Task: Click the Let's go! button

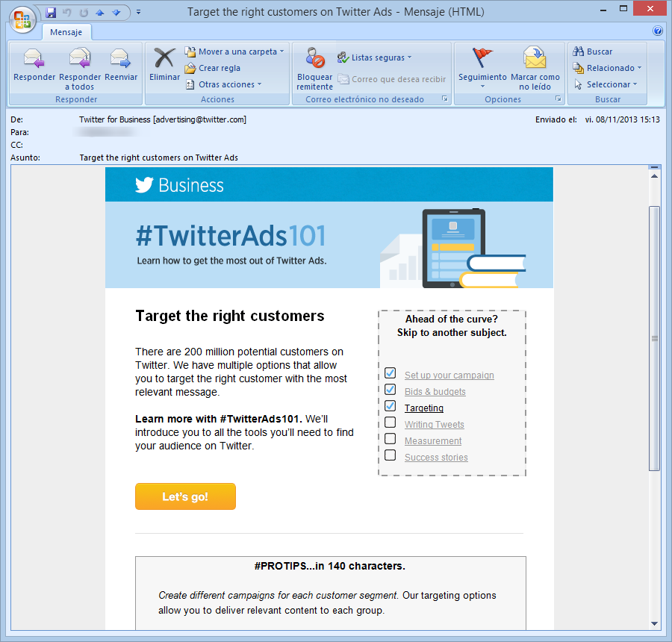Action: (185, 496)
